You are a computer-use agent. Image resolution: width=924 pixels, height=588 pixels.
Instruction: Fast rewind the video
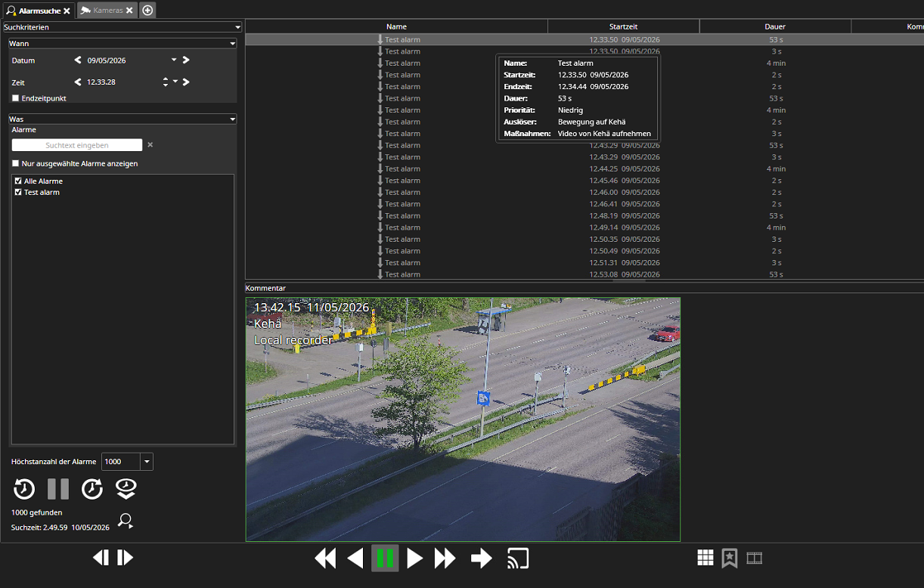tap(325, 559)
